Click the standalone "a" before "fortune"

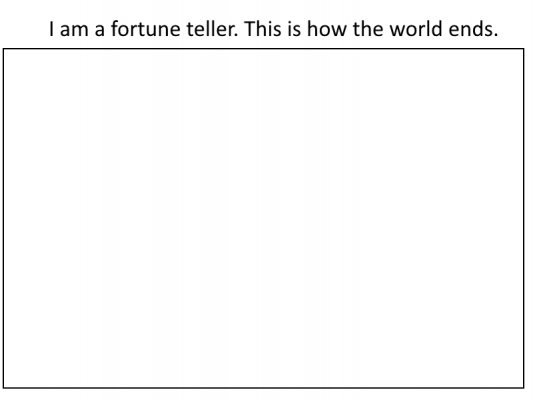pos(99,30)
